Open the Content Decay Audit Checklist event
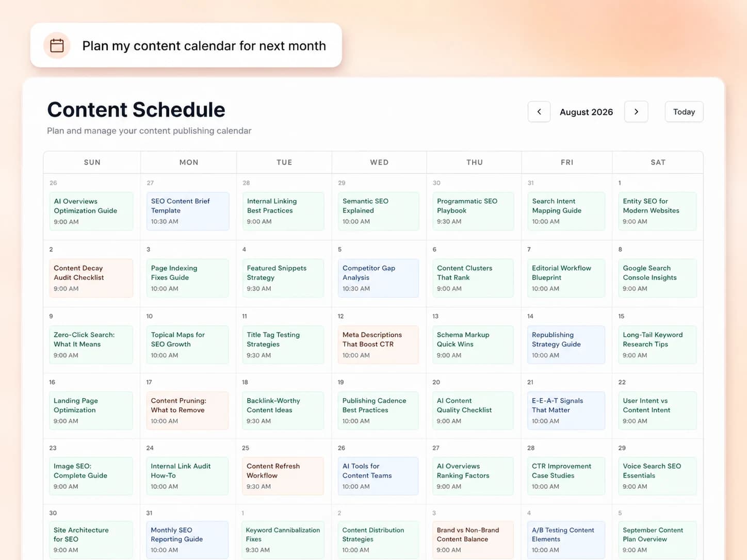747x560 pixels. [91, 278]
